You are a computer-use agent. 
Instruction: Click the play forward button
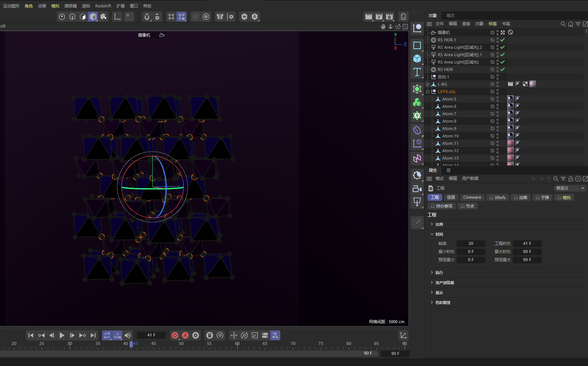(x=62, y=335)
